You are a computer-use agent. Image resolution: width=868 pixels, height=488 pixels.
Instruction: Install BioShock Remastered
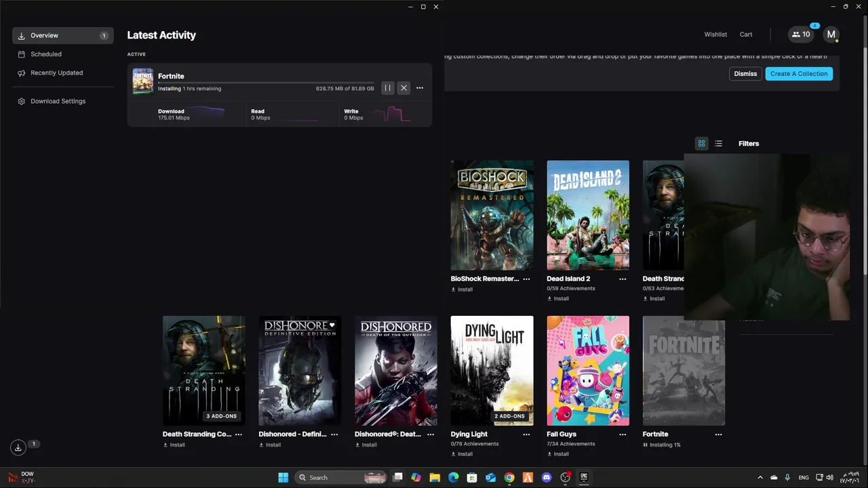(x=461, y=289)
